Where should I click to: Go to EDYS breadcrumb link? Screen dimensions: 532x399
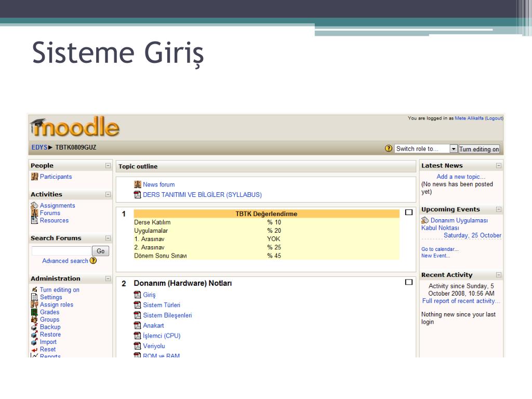[x=39, y=147]
